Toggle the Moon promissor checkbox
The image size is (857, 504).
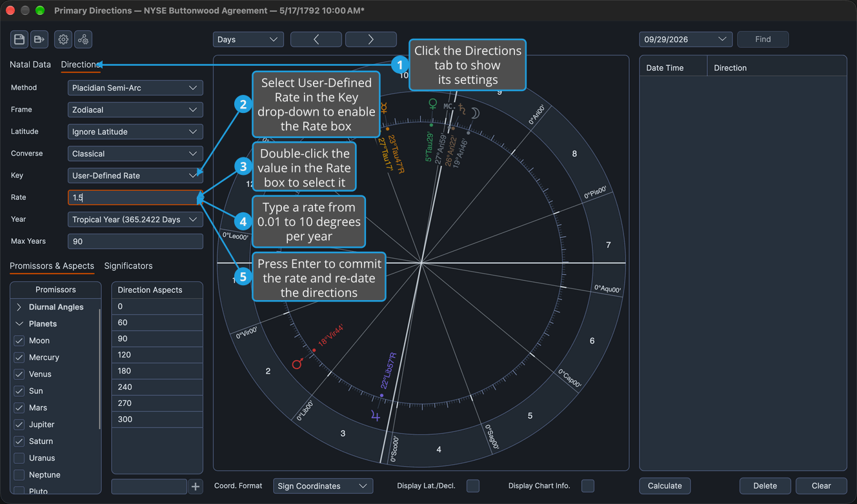point(19,341)
